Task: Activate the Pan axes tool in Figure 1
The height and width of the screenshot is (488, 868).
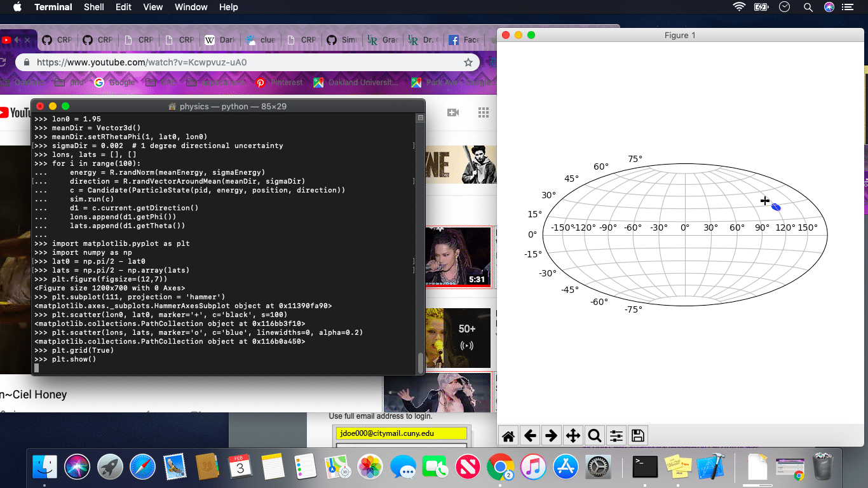Action: pos(573,435)
